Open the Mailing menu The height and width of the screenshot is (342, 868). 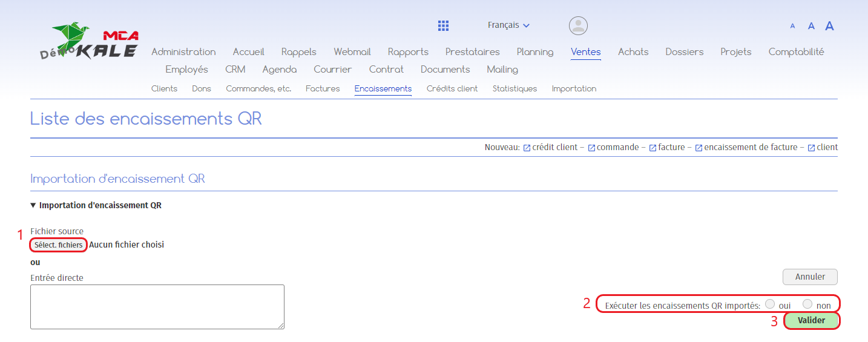tap(502, 70)
